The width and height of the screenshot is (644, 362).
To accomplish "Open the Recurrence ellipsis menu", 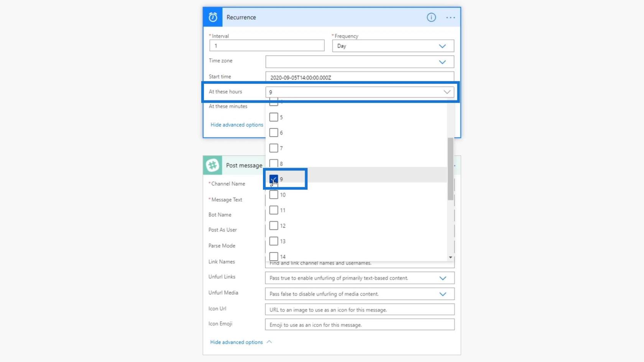I will [450, 18].
